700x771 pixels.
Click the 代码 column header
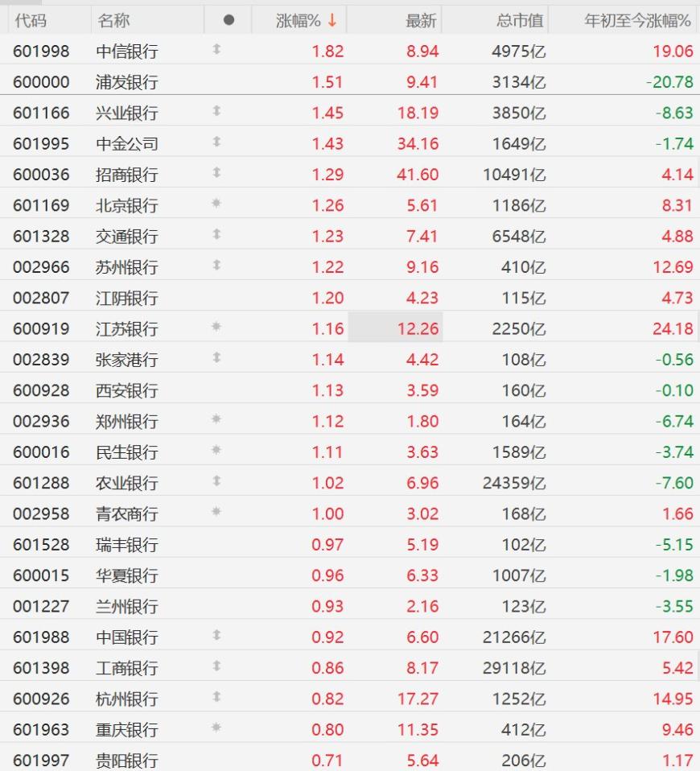pos(31,21)
